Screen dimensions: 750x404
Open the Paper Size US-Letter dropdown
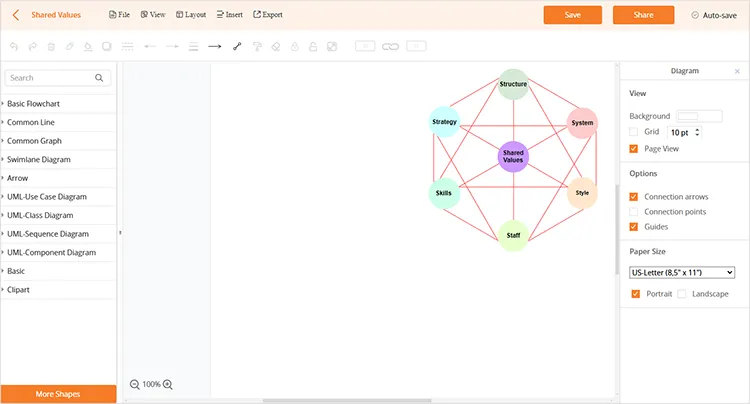(x=682, y=273)
